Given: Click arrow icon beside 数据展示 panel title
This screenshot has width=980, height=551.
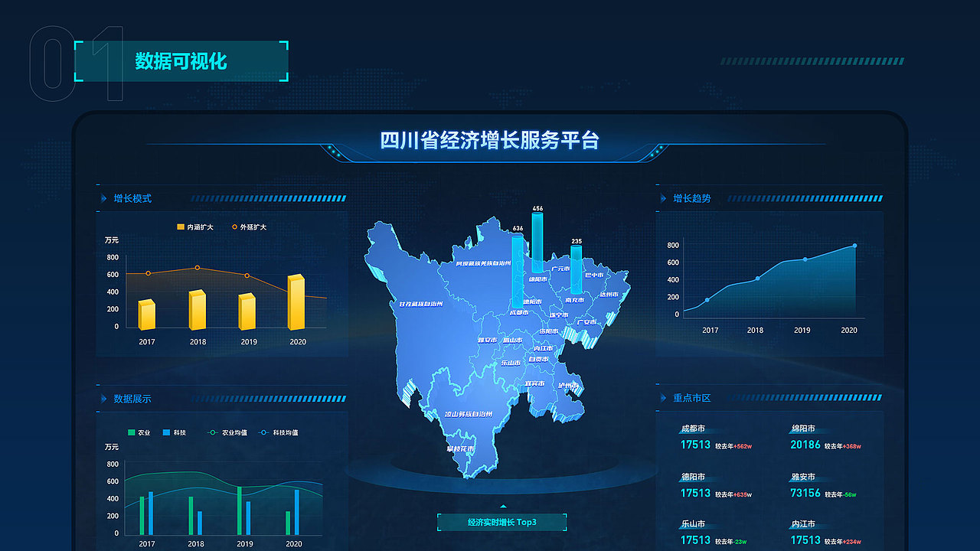Looking at the screenshot, I should (103, 399).
